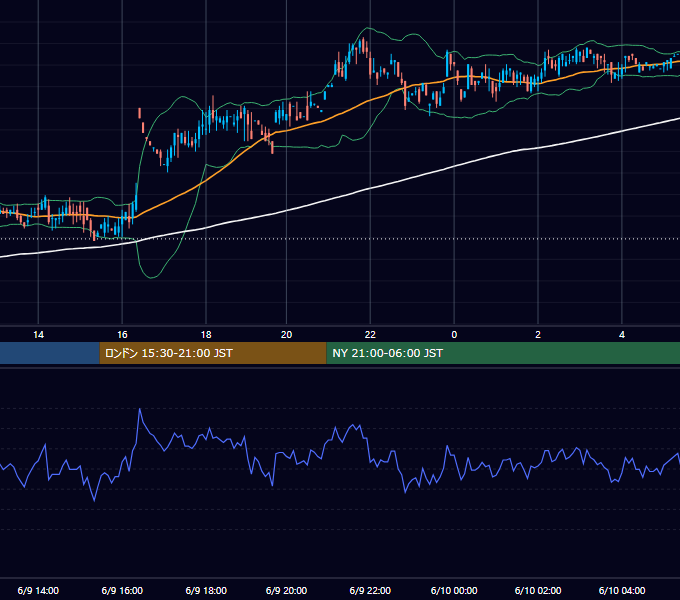Click the 6/9 22:00 date label
This screenshot has width=680, height=600.
pyautogui.click(x=370, y=590)
